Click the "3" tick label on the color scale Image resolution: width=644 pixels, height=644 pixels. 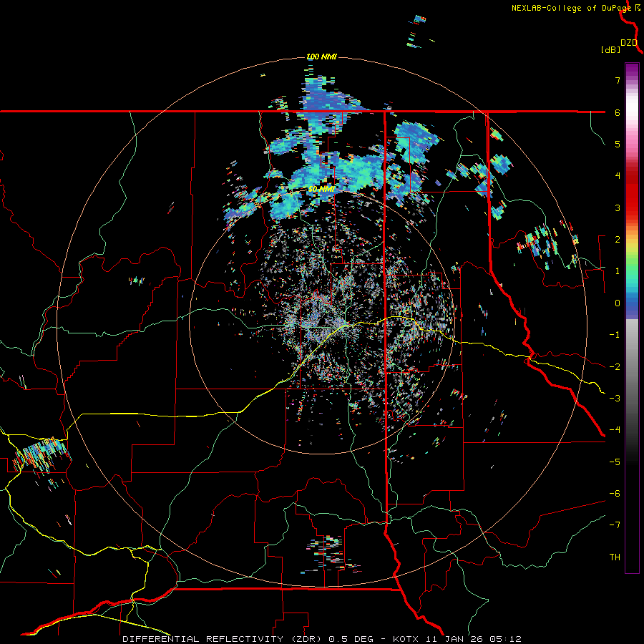tap(618, 208)
